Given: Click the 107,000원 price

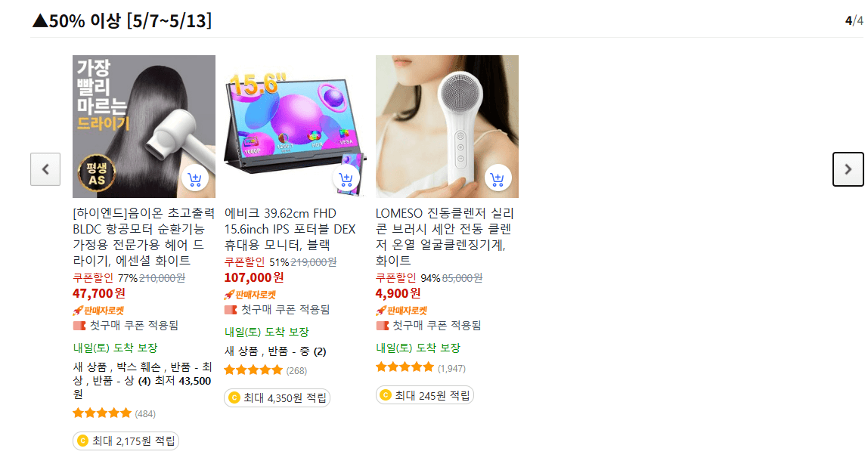Looking at the screenshot, I should pyautogui.click(x=254, y=277).
